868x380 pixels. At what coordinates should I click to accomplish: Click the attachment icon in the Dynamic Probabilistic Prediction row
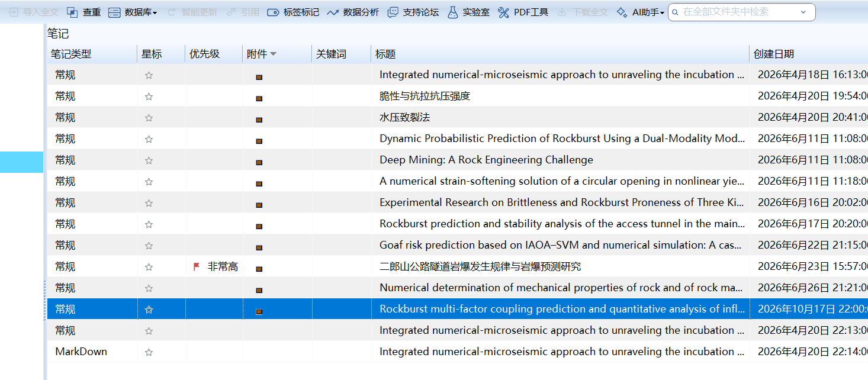259,141
